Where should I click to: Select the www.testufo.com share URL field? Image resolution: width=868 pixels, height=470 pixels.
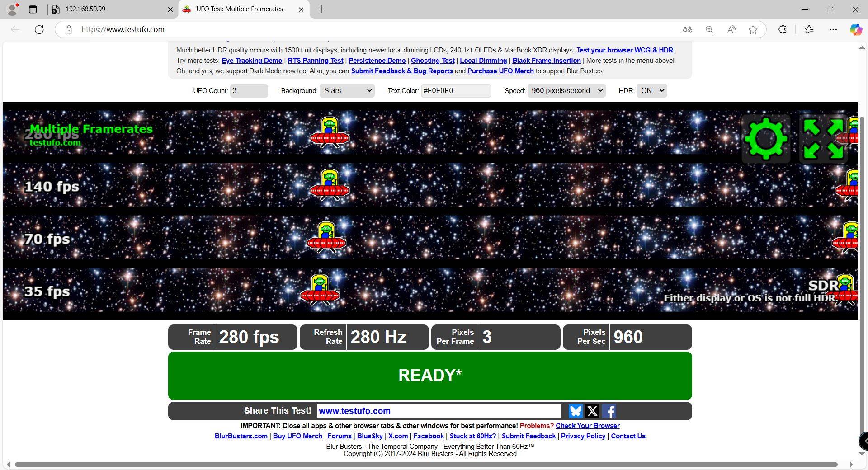pyautogui.click(x=439, y=411)
